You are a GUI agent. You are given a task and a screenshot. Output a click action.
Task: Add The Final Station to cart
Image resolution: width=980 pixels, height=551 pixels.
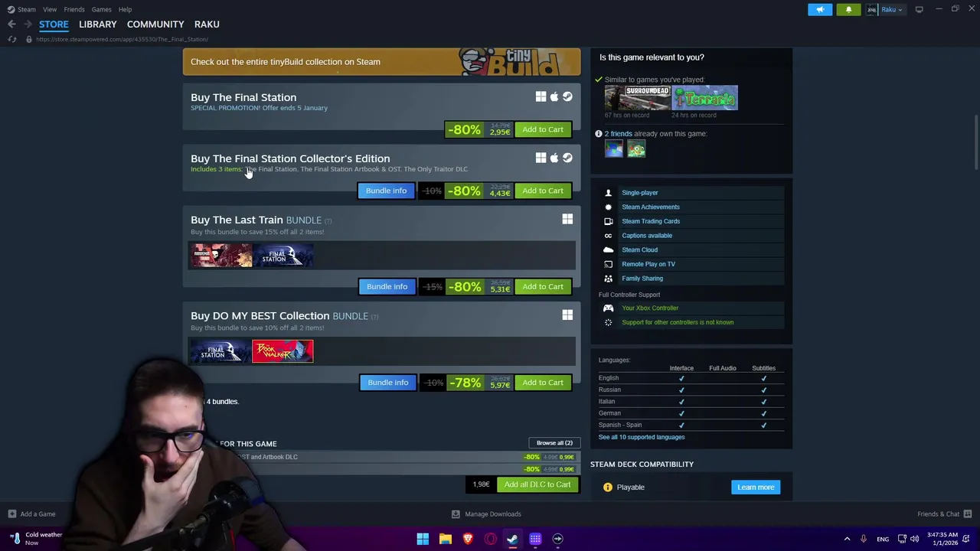pos(543,129)
